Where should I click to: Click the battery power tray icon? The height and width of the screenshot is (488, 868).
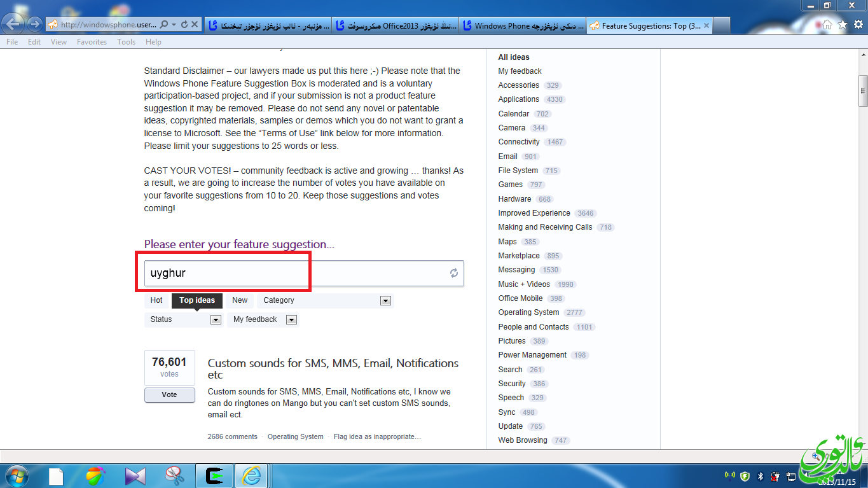775,476
